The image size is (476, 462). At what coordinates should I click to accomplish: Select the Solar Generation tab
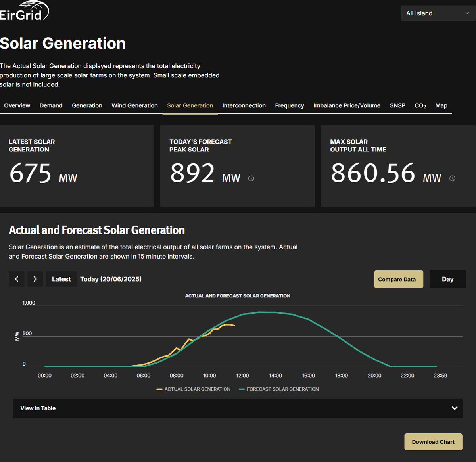click(190, 105)
